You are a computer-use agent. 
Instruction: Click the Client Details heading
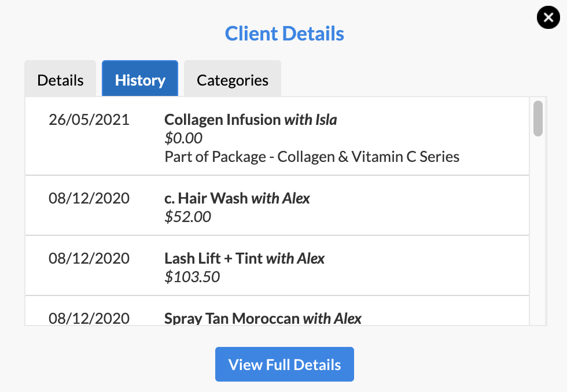(284, 34)
